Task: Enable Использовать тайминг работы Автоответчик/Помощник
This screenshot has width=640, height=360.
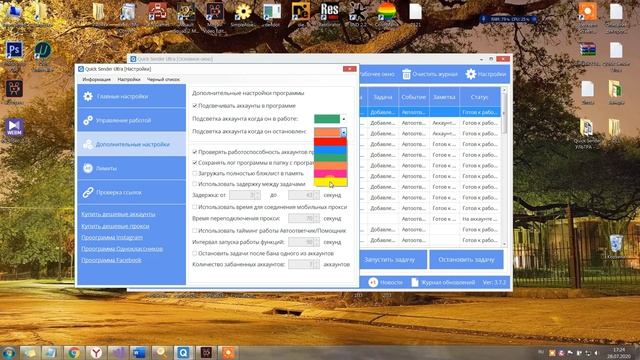Action: point(195,231)
